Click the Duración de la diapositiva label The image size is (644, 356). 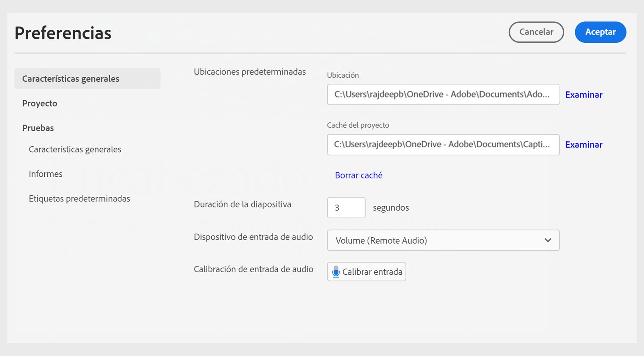point(242,205)
